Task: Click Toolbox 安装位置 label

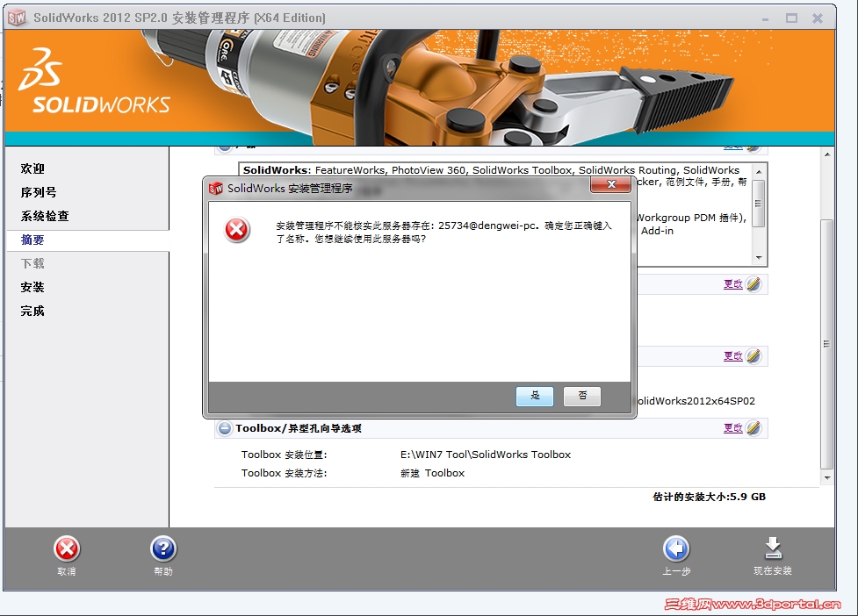Action: coord(284,455)
